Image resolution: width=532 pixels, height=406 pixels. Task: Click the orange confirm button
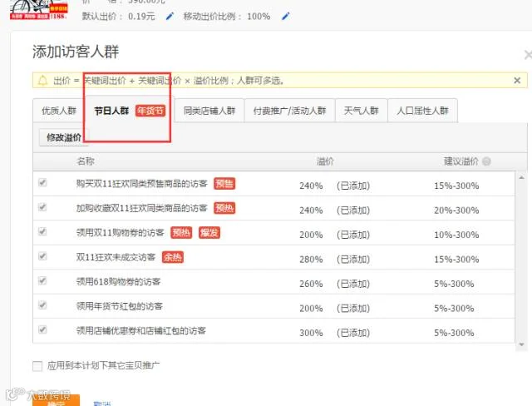tap(56, 400)
